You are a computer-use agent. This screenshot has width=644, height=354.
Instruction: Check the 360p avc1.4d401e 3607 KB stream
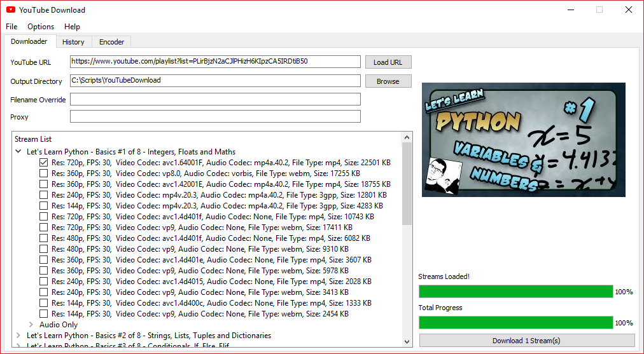click(x=43, y=260)
